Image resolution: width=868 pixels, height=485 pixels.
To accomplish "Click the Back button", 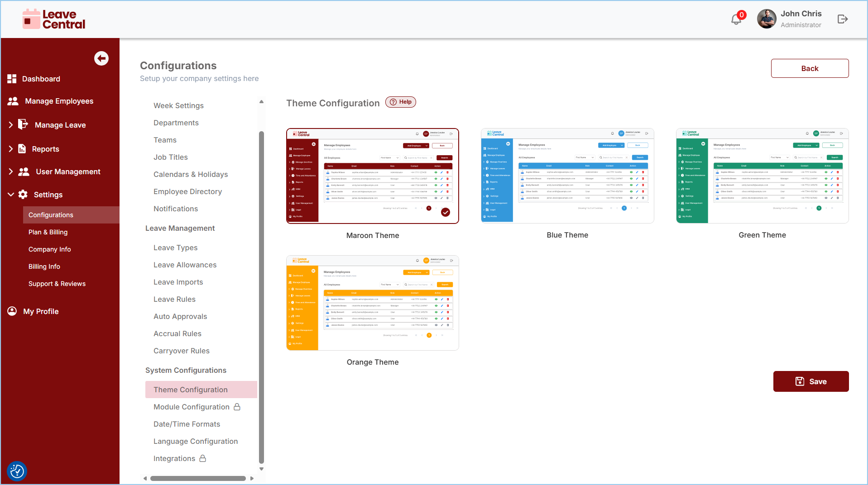I will (810, 68).
